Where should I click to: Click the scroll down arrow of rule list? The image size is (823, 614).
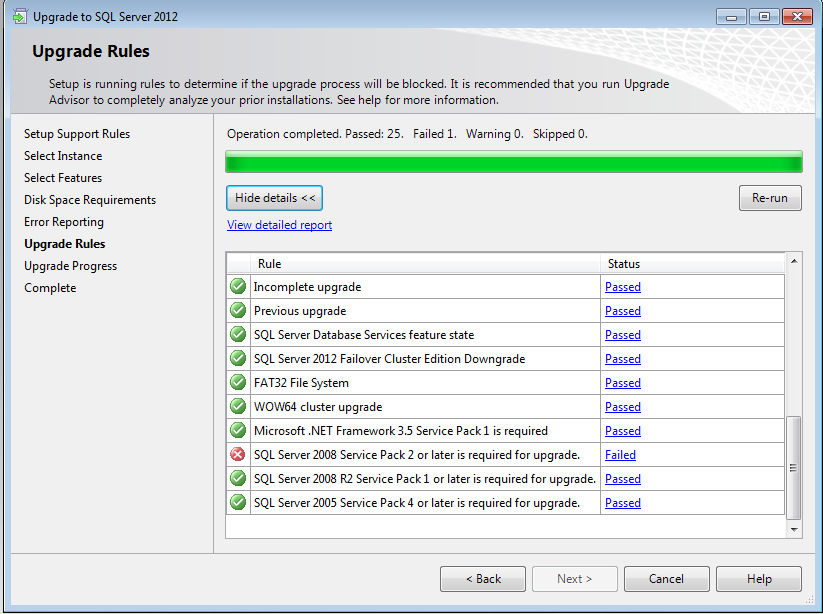point(794,530)
